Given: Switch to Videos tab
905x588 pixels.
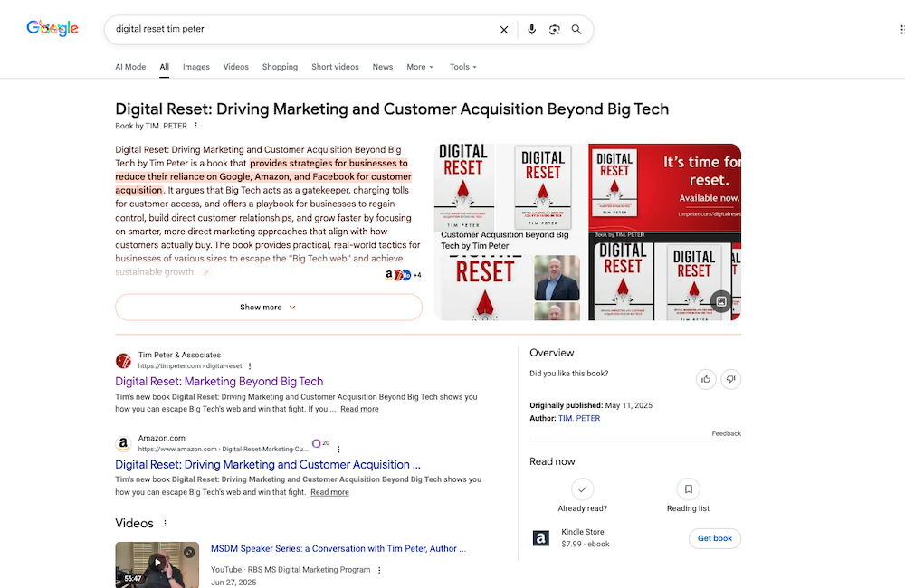Looking at the screenshot, I should [236, 67].
